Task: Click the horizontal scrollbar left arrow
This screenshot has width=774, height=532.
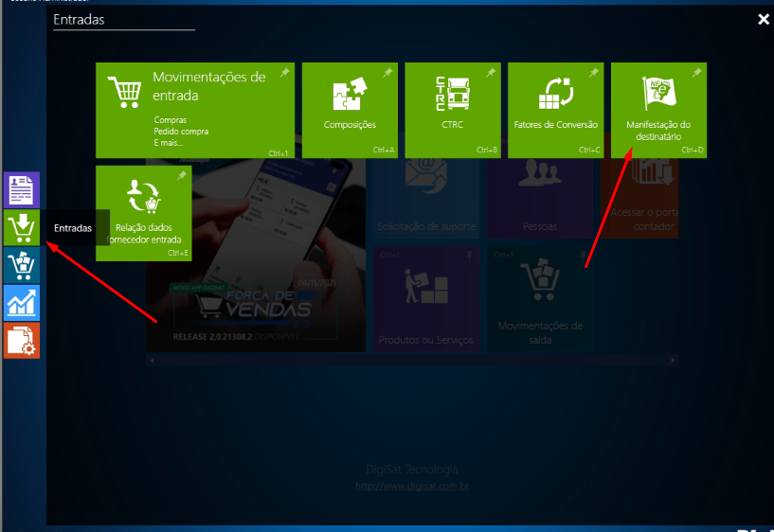Action: [x=152, y=361]
